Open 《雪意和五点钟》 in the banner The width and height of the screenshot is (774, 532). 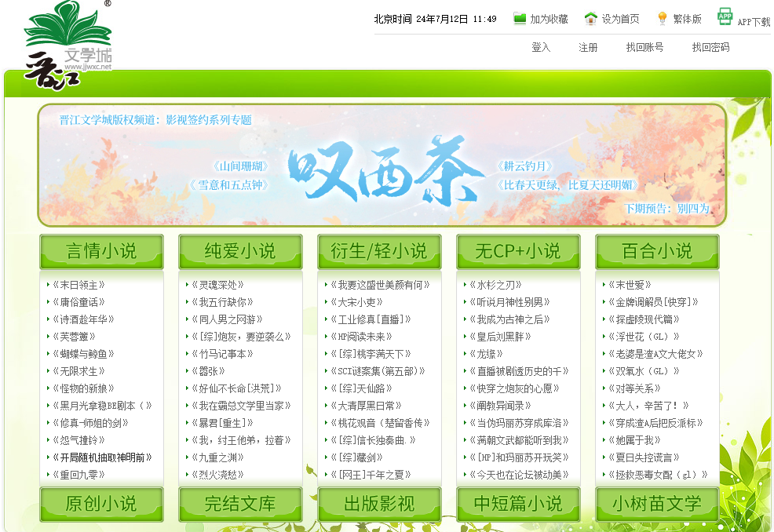[229, 185]
